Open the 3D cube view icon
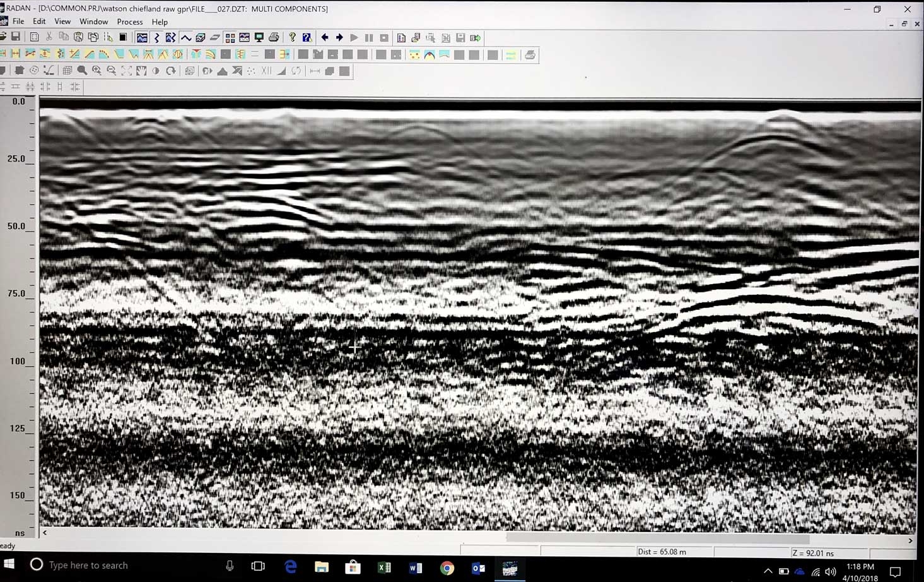This screenshot has width=924, height=582. 201,38
